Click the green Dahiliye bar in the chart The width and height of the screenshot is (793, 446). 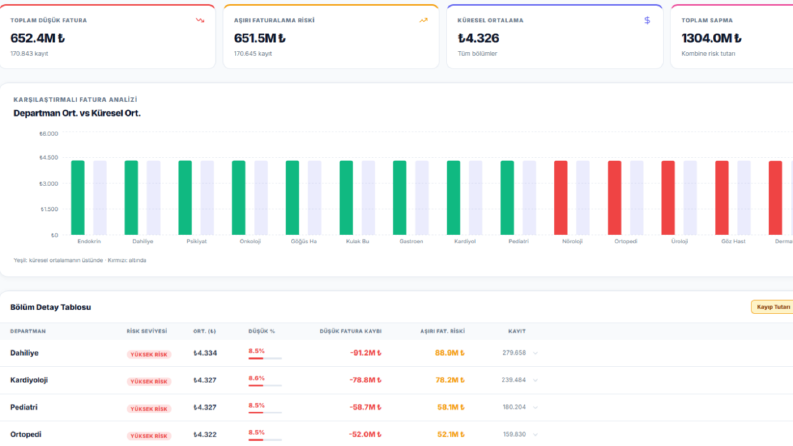(x=131, y=198)
